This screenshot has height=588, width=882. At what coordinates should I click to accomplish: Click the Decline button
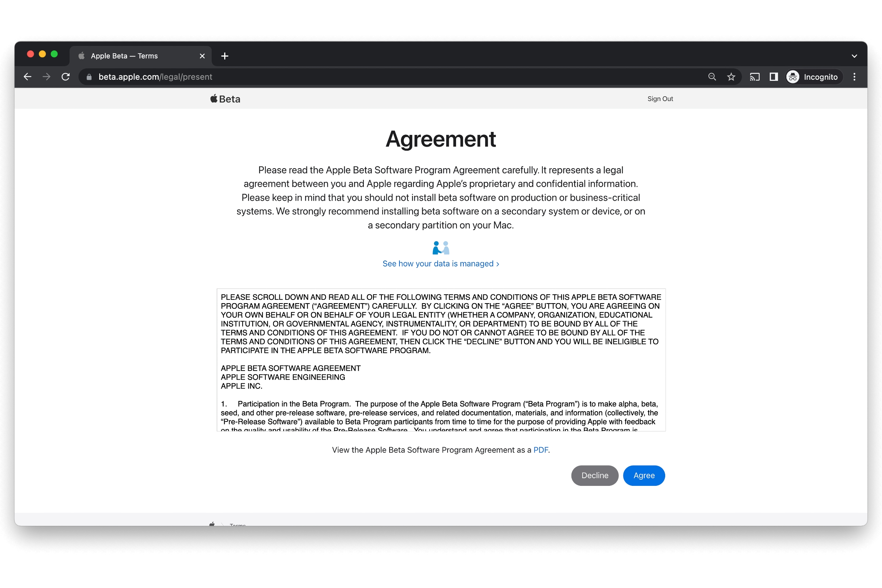pos(594,475)
